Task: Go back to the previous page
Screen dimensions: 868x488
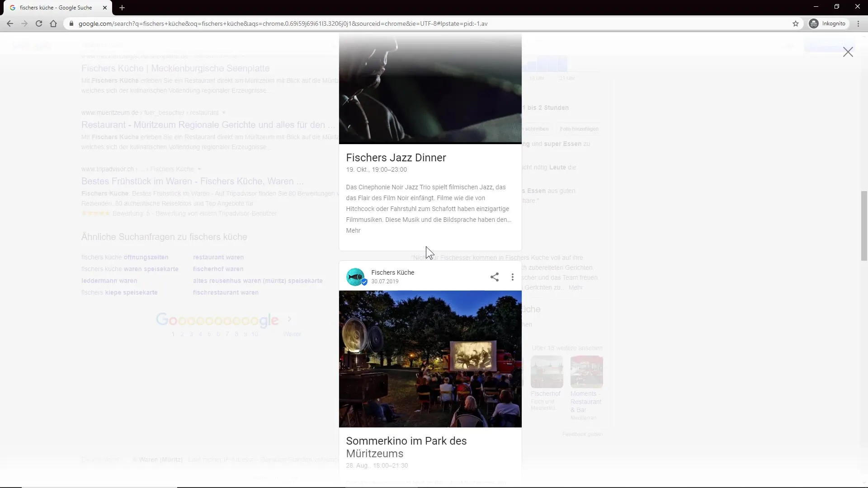Action: tap(10, 23)
